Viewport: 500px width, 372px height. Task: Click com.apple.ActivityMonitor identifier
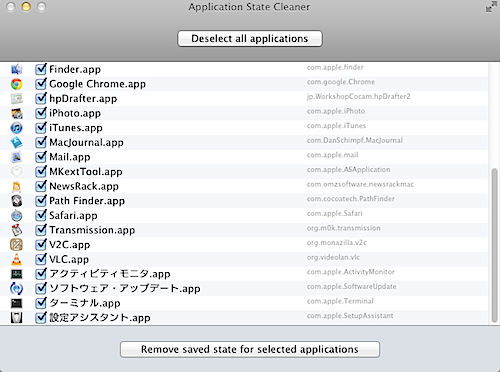click(351, 272)
